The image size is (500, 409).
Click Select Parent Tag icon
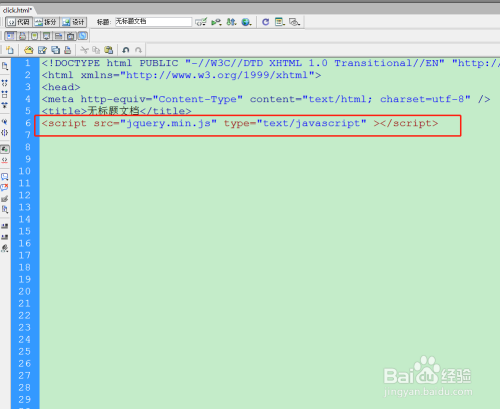5,121
